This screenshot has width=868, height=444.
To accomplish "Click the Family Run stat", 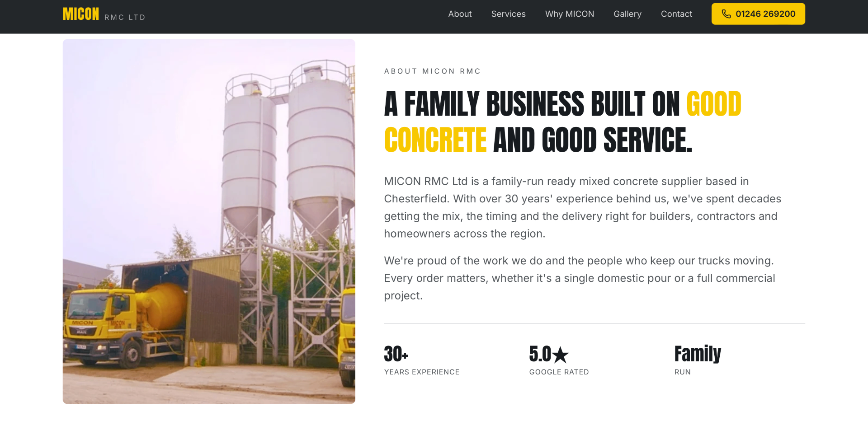I will pos(698,360).
